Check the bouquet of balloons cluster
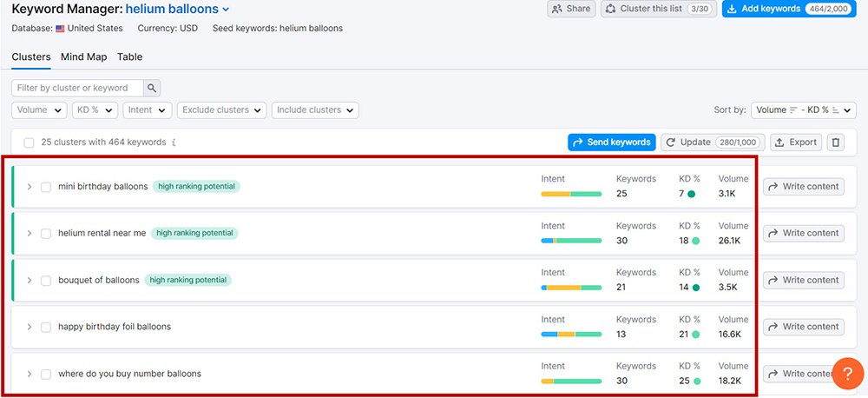The height and width of the screenshot is (398, 868). (46, 281)
